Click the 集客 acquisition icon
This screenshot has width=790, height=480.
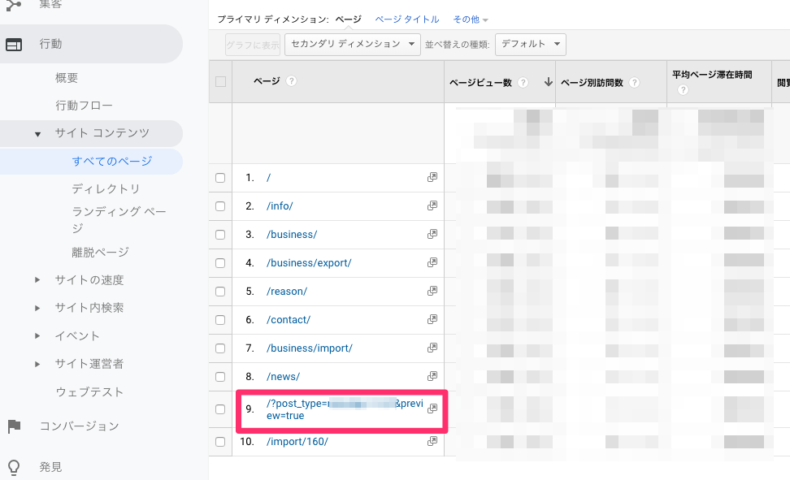click(14, 5)
